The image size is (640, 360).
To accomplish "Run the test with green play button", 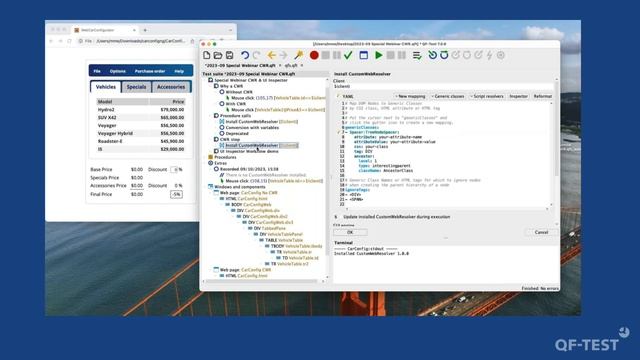I will pos(379,55).
